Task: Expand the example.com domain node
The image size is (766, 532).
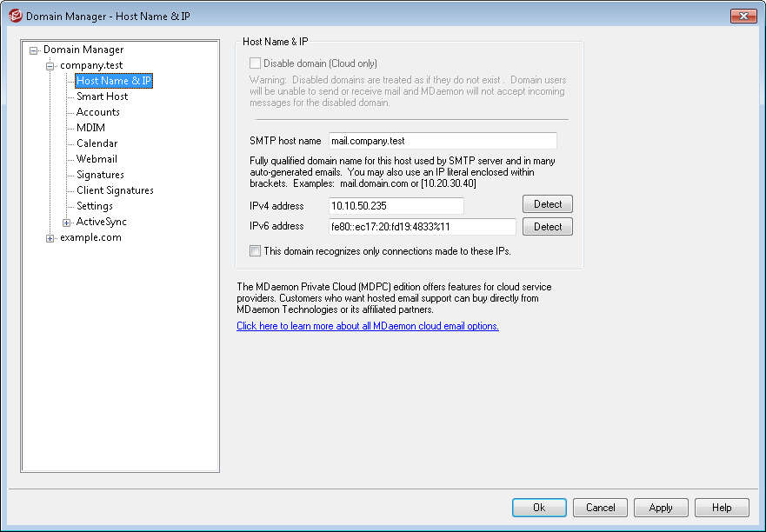Action: pos(50,238)
